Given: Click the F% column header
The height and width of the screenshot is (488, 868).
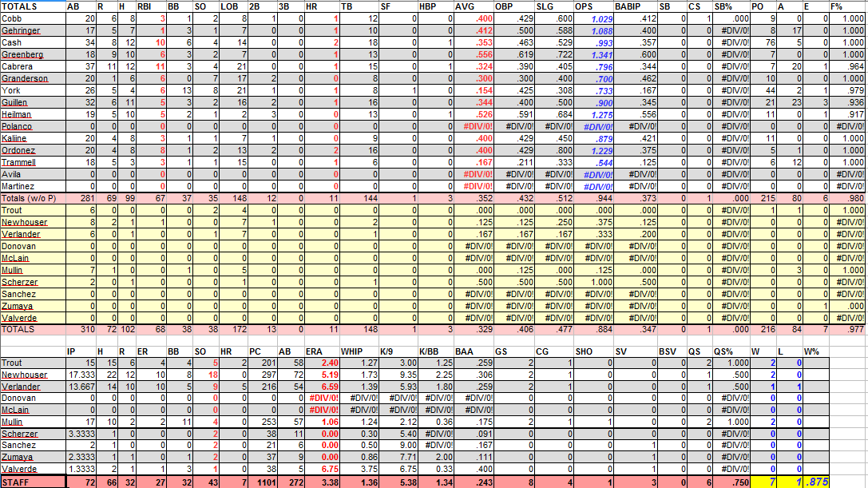Looking at the screenshot, I should pyautogui.click(x=847, y=6).
